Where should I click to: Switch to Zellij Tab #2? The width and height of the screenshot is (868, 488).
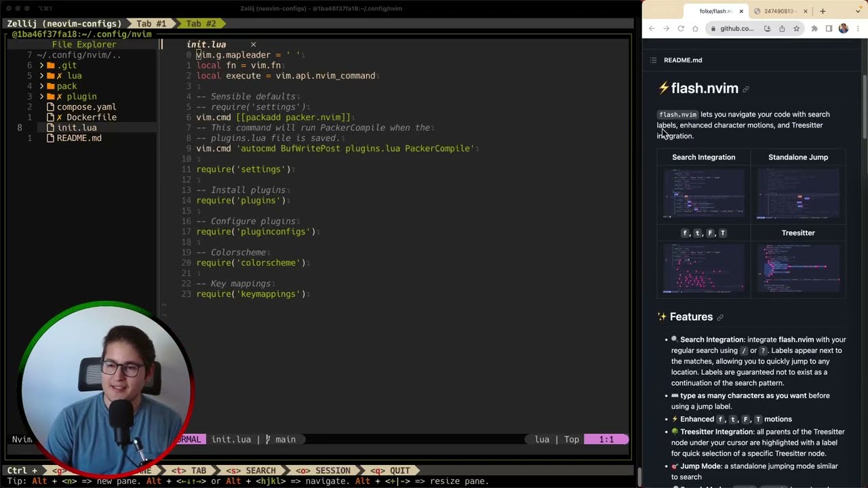click(201, 24)
